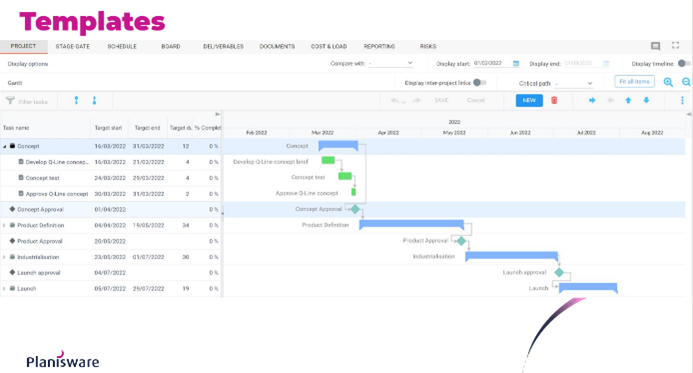Outdent task with left arrow

click(x=610, y=100)
